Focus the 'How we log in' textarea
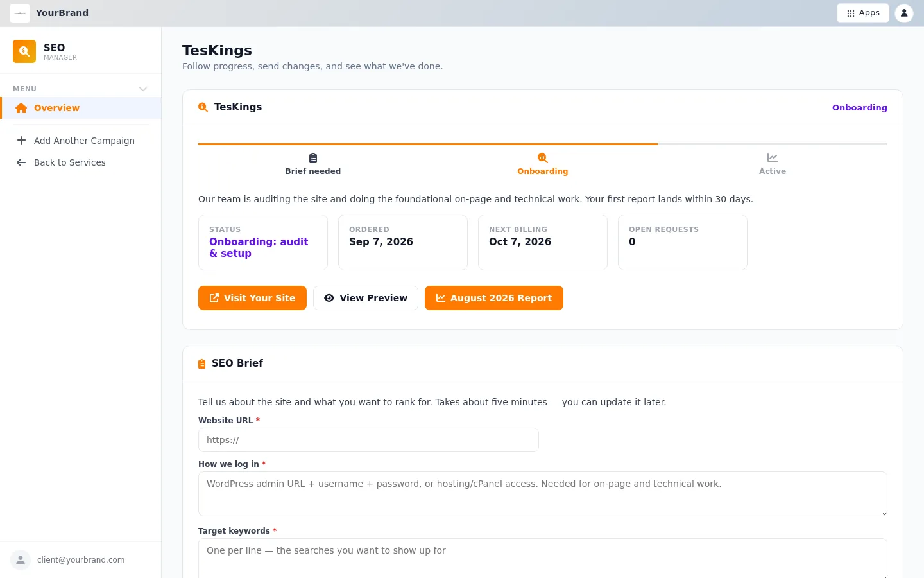Image resolution: width=924 pixels, height=578 pixels. pyautogui.click(x=543, y=494)
